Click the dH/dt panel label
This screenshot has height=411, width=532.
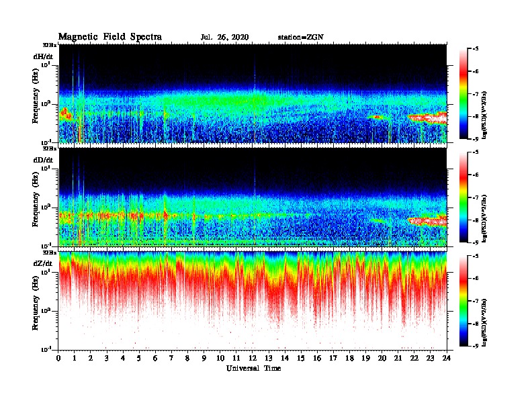tap(43, 56)
